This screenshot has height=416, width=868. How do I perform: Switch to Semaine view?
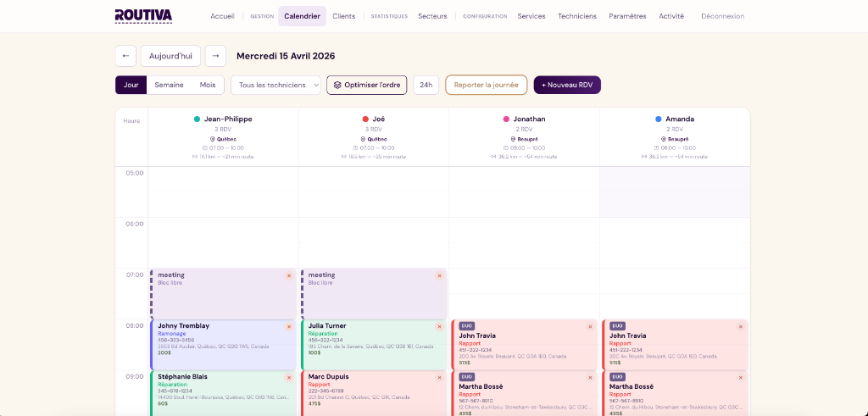(x=169, y=85)
